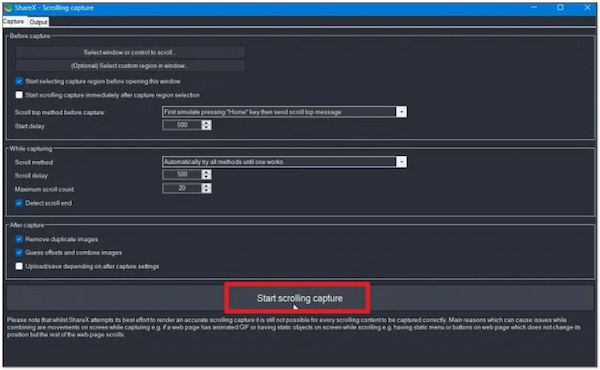This screenshot has width=600, height=370.
Task: Adjust the Scroll delay stepper arrows
Action: [206, 174]
